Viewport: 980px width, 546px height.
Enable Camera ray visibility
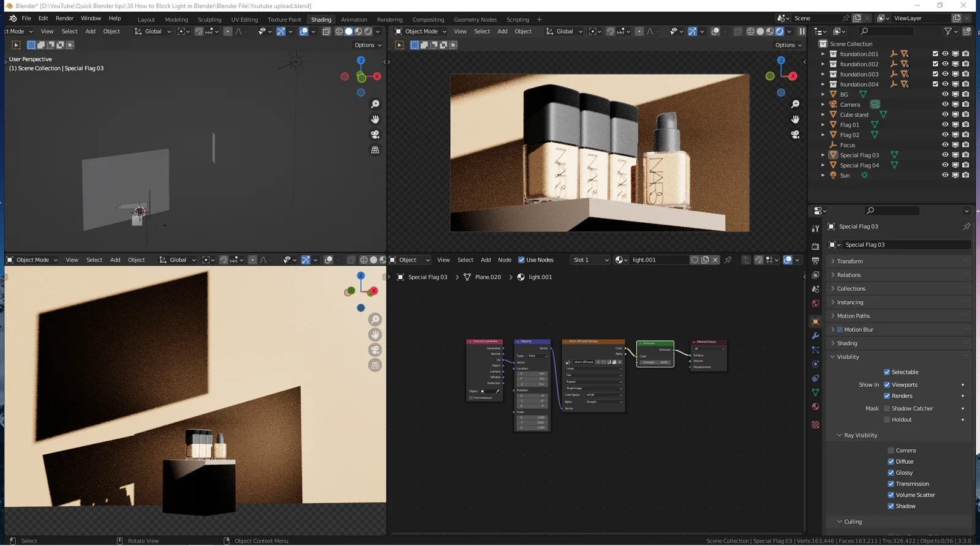pyautogui.click(x=891, y=451)
